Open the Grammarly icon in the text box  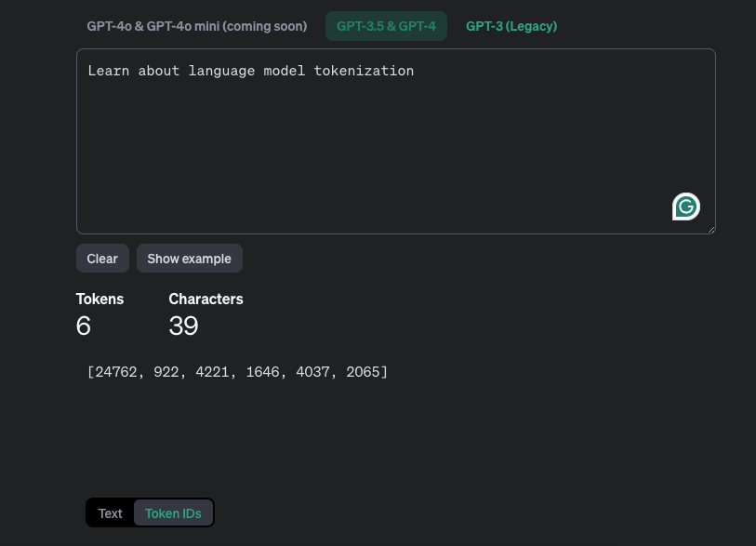click(x=685, y=206)
